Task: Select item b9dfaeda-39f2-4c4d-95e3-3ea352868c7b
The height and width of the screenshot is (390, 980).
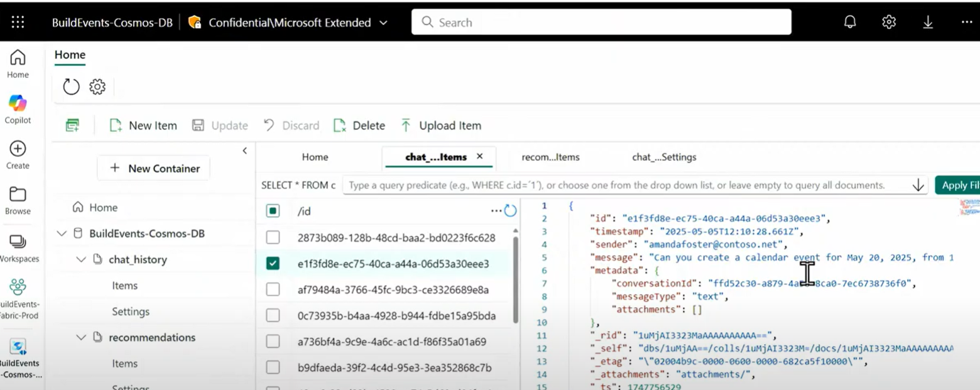Action: pos(395,367)
